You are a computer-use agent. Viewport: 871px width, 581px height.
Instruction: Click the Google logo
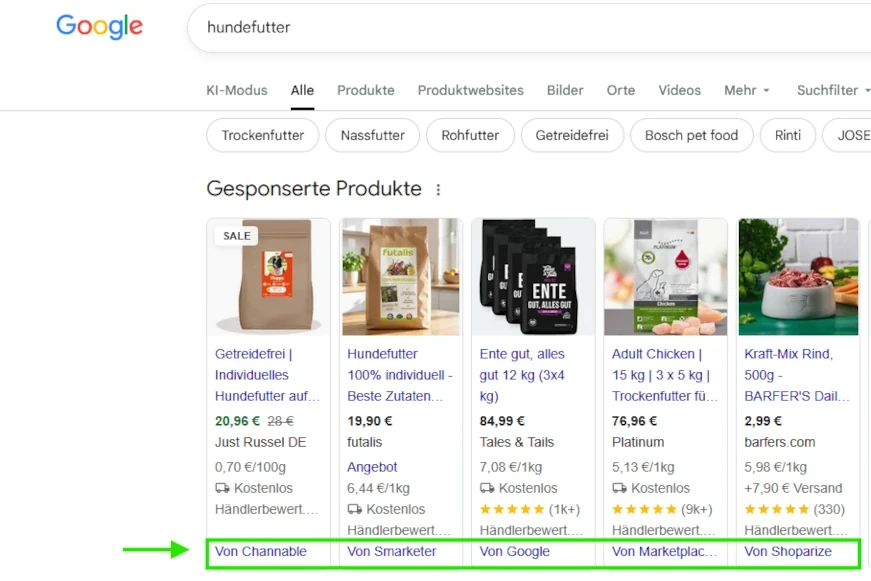point(99,26)
